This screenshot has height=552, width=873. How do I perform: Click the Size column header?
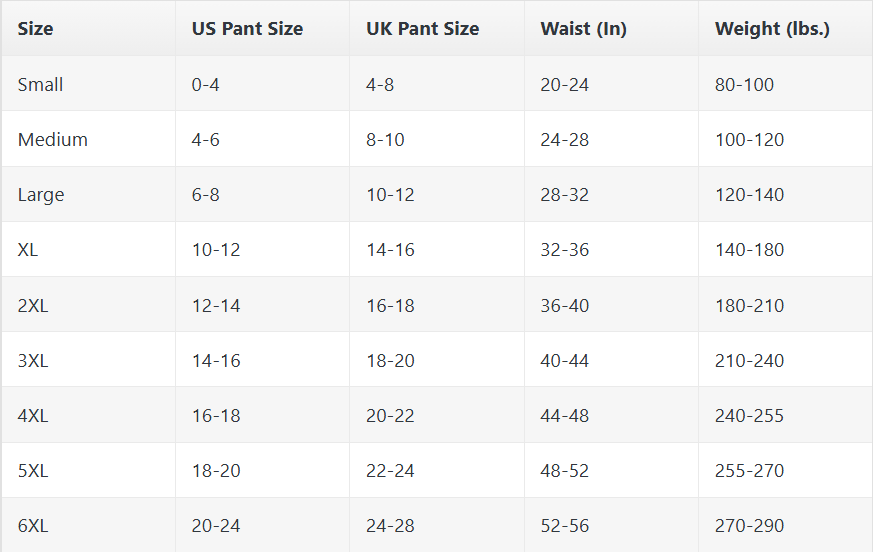[36, 29]
